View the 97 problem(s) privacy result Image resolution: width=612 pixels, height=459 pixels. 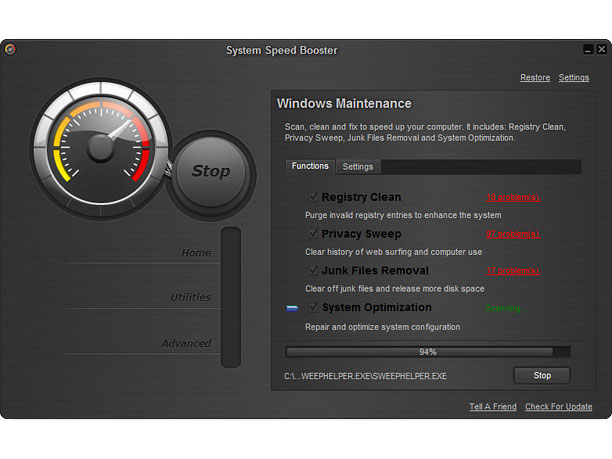(x=513, y=234)
